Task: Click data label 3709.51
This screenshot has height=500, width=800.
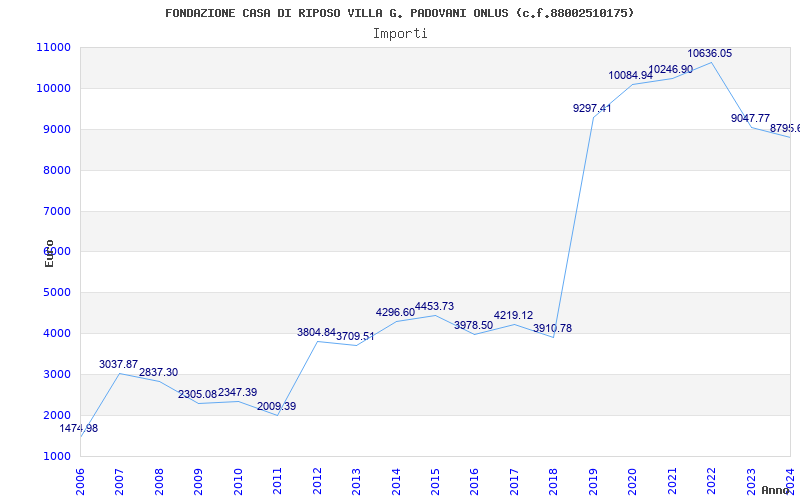Action: [x=355, y=337]
